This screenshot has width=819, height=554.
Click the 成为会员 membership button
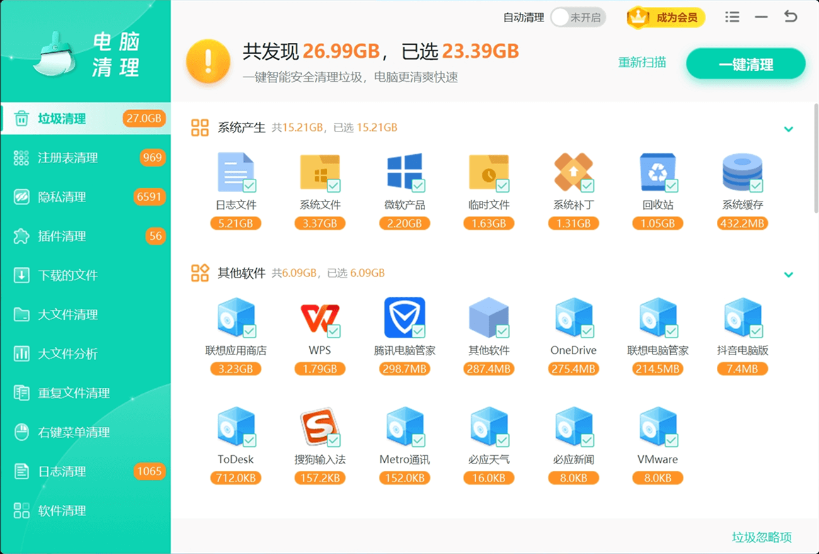click(x=666, y=17)
